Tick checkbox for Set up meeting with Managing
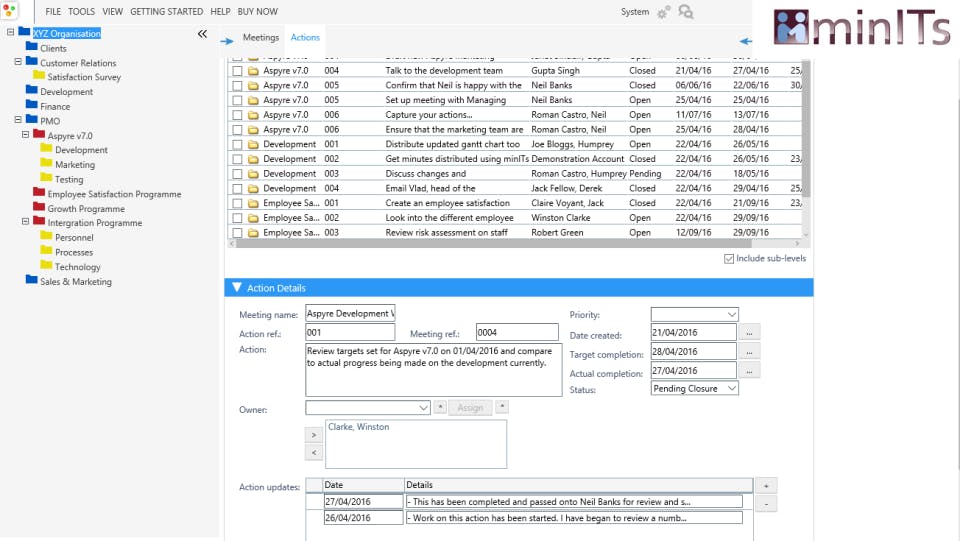Viewport: 960px width, 541px height. 238,100
